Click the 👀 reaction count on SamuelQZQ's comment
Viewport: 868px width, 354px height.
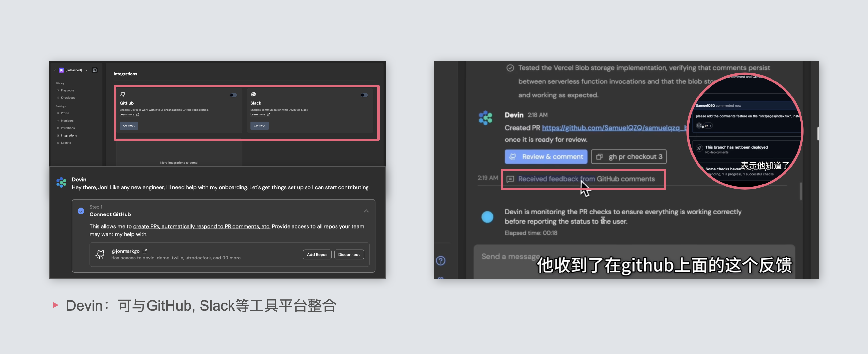point(708,125)
